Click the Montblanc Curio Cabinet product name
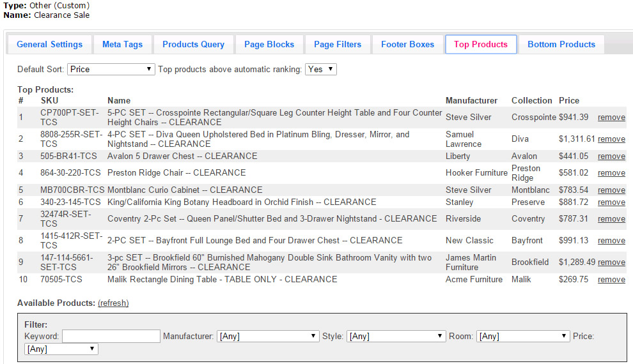 tap(185, 190)
